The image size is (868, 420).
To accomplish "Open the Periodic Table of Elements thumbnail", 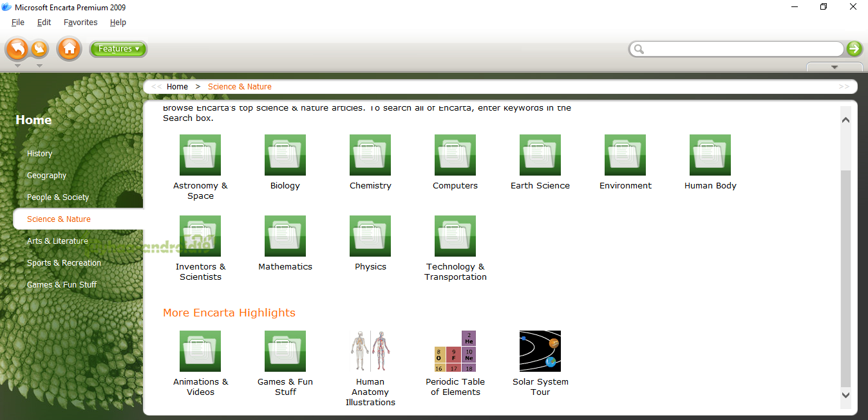I will 455,351.
